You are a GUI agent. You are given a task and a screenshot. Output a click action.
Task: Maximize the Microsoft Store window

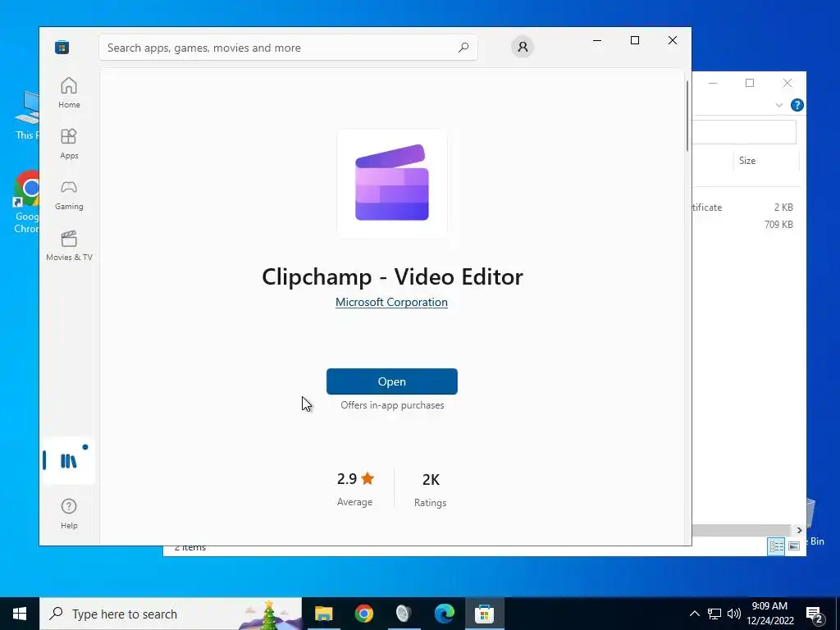[635, 40]
